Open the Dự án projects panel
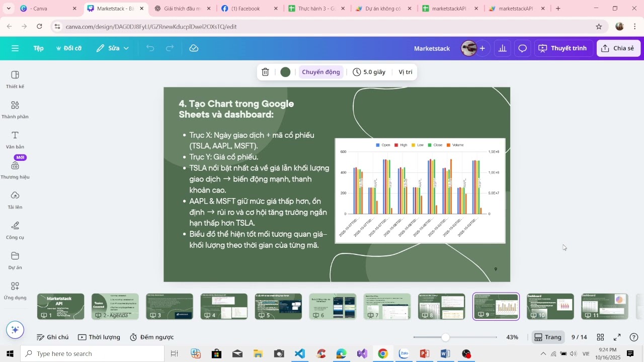 click(x=15, y=260)
